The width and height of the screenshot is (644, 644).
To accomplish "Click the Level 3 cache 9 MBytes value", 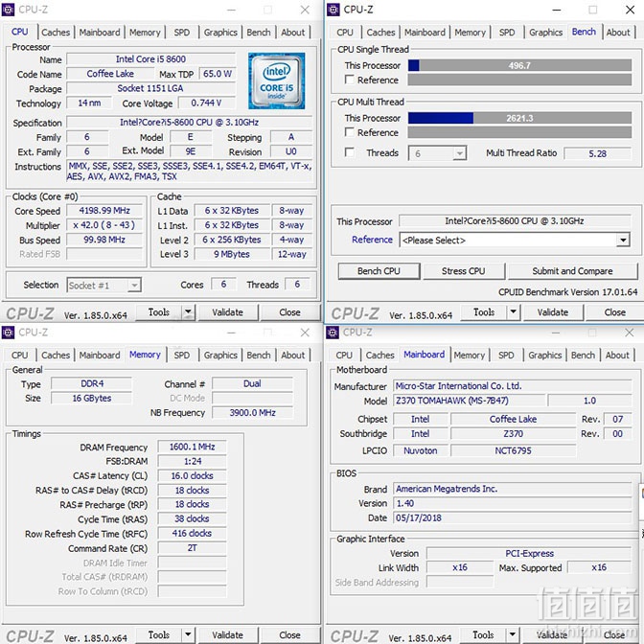I will (x=232, y=254).
